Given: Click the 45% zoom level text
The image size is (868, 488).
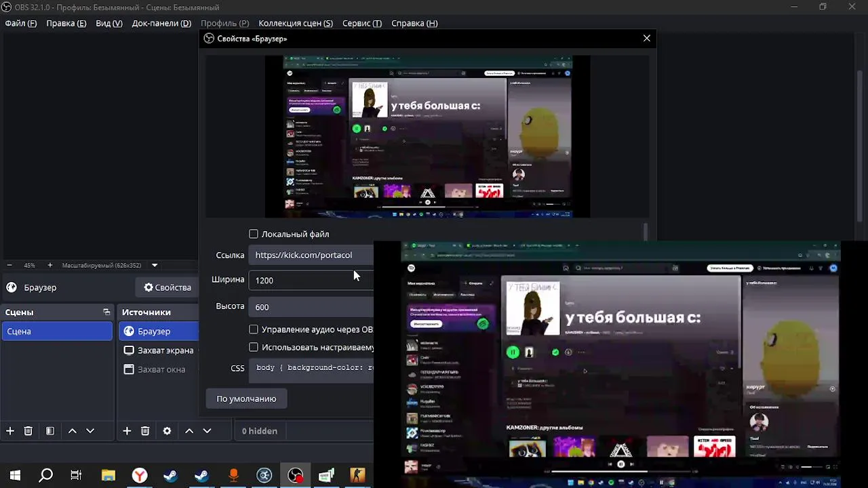Looking at the screenshot, I should coord(29,265).
